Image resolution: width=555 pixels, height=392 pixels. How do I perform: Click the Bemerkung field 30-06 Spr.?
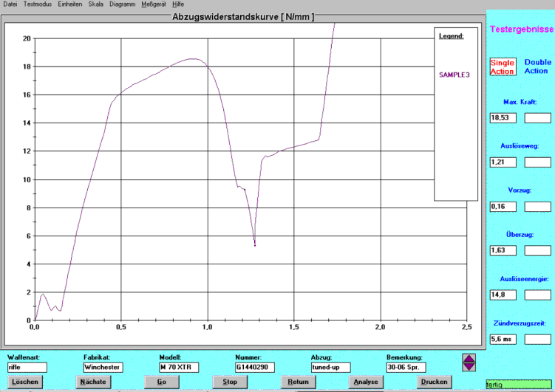(x=406, y=367)
